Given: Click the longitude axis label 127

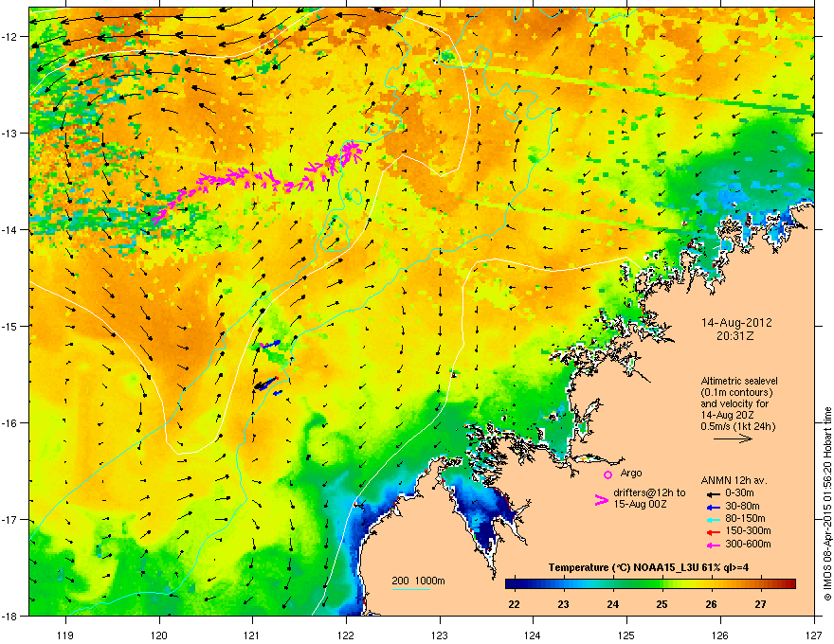Looking at the screenshot, I should 814,635.
